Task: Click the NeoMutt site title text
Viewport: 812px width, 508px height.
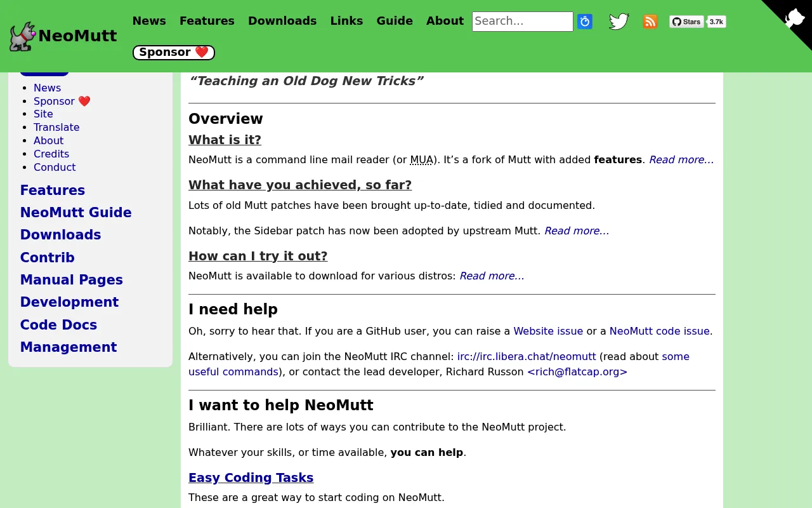Action: (x=77, y=36)
